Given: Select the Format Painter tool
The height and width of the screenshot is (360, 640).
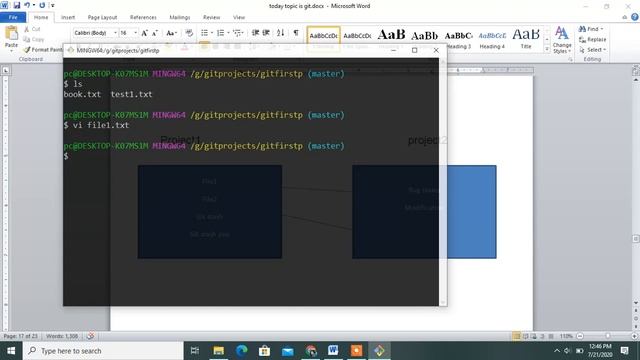Looking at the screenshot, I should pyautogui.click(x=43, y=49).
